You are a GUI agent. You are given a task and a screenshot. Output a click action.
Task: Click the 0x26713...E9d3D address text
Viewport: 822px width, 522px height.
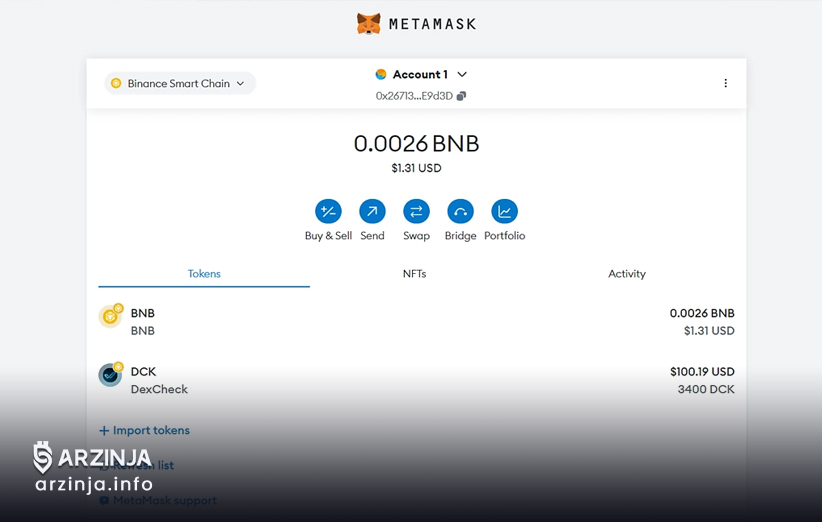(x=414, y=96)
